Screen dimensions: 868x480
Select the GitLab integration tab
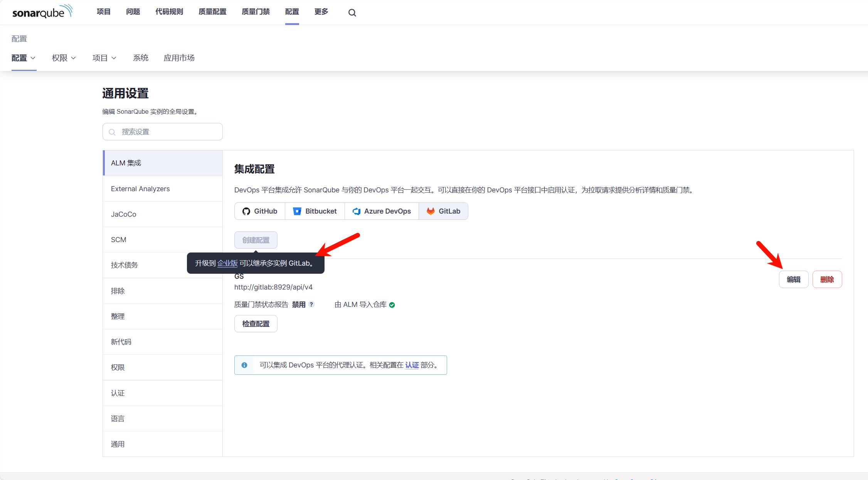443,211
